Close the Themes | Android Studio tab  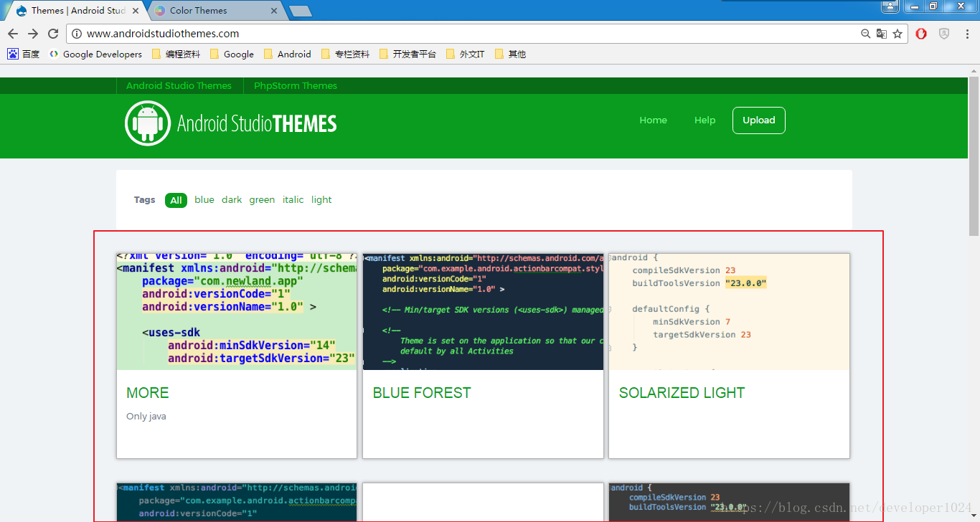(x=136, y=11)
